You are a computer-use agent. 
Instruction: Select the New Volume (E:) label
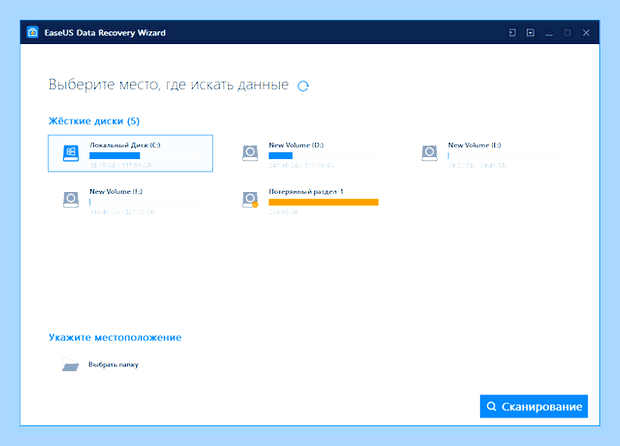pos(474,145)
